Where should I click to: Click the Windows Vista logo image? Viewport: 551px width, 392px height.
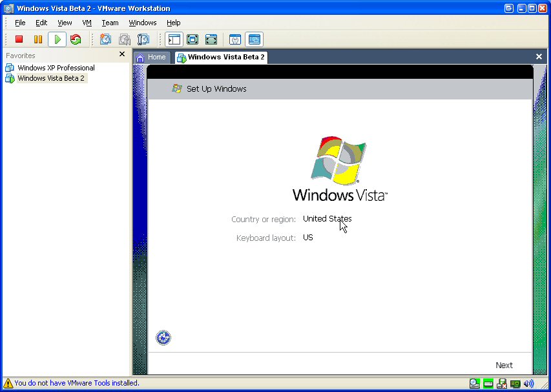340,169
